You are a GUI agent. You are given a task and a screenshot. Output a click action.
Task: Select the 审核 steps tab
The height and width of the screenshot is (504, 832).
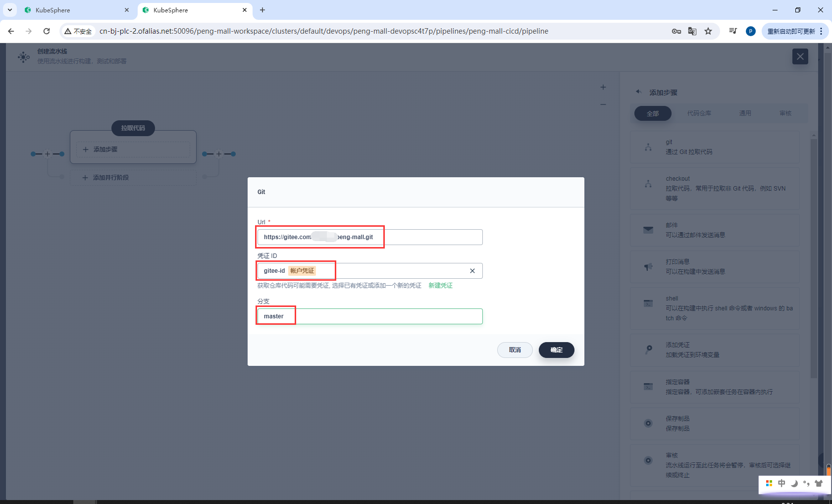point(785,113)
